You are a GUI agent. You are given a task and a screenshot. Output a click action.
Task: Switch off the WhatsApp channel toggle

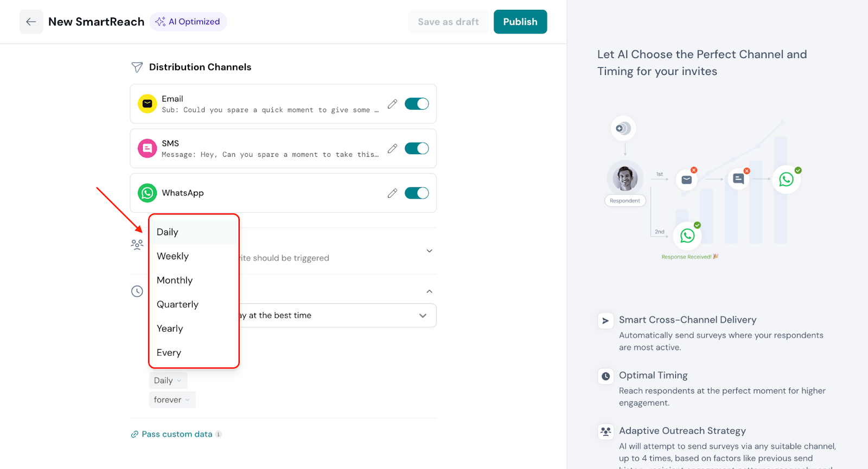pyautogui.click(x=417, y=193)
